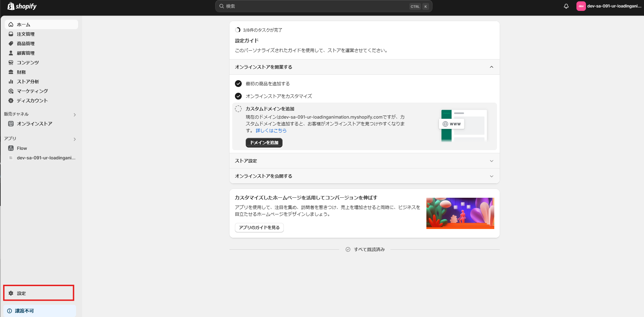
Task: Select the ホーム icon in sidebar
Action: pyautogui.click(x=11, y=24)
